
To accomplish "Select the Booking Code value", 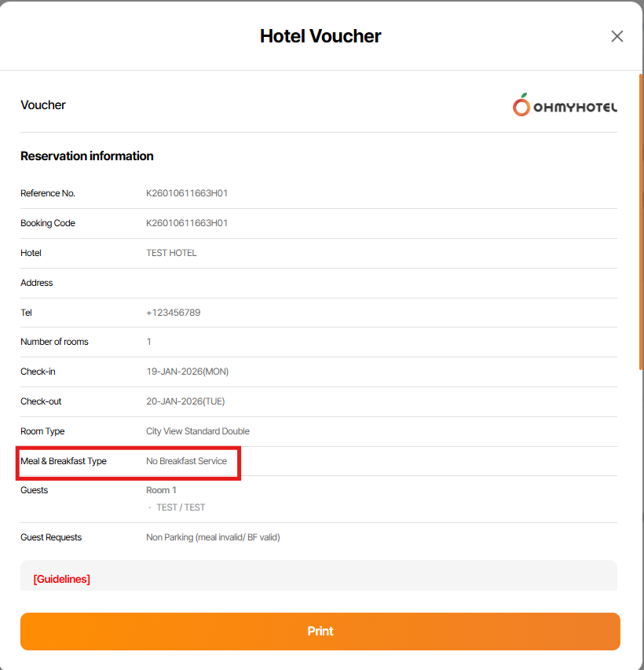I will click(187, 223).
